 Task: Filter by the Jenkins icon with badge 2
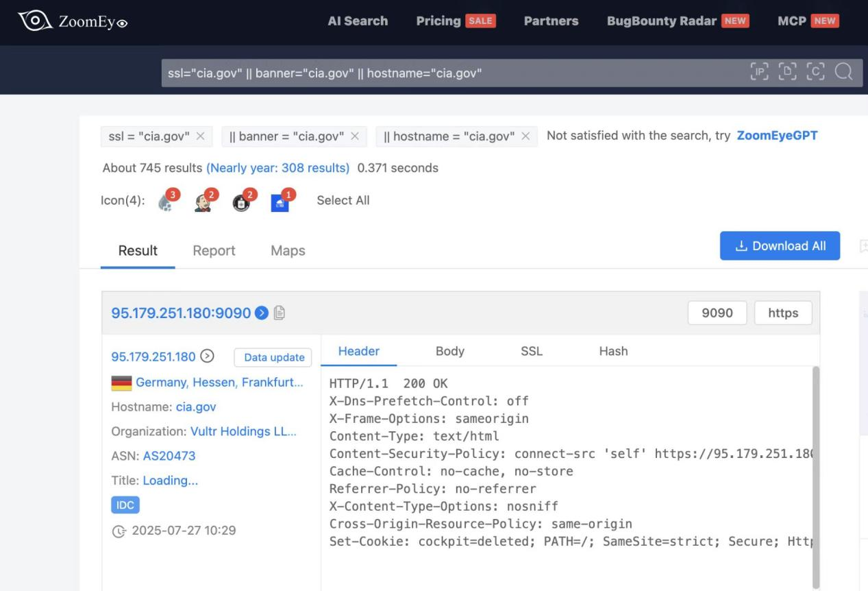click(203, 202)
